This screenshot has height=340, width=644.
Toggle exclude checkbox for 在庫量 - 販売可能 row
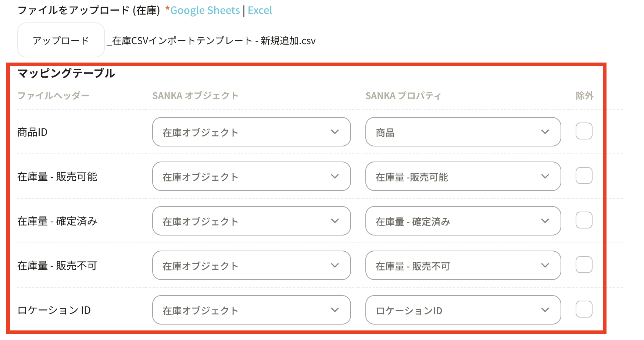[x=584, y=176]
